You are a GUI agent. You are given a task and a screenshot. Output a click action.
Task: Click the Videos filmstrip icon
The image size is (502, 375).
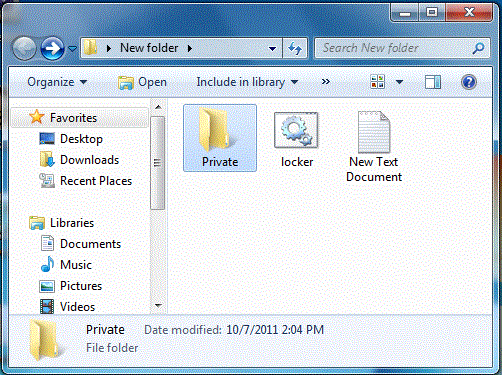47,306
